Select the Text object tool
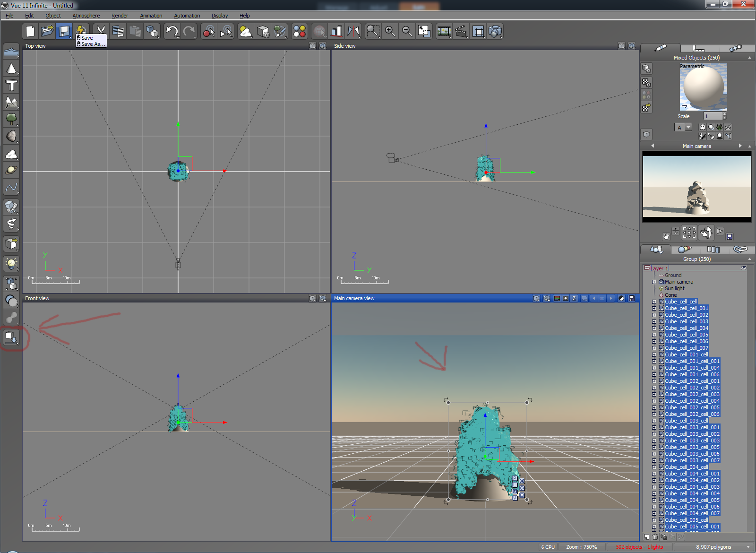This screenshot has height=553, width=756. (11, 86)
